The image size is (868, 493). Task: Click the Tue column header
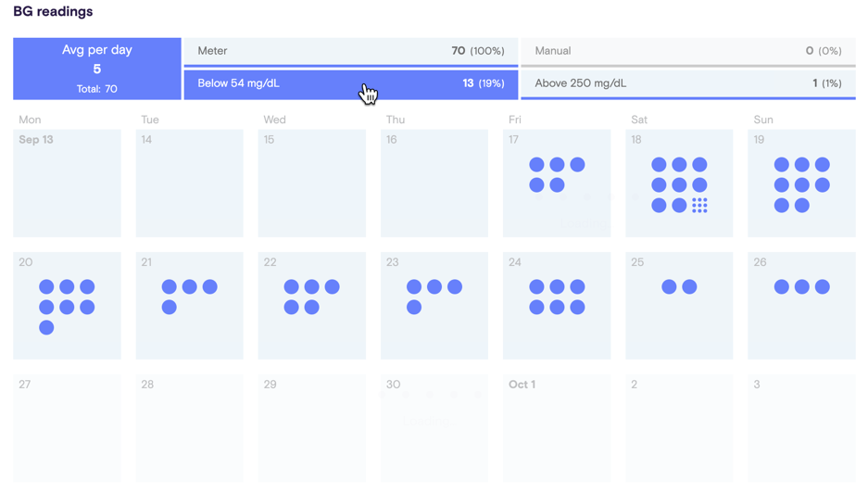[x=150, y=120]
